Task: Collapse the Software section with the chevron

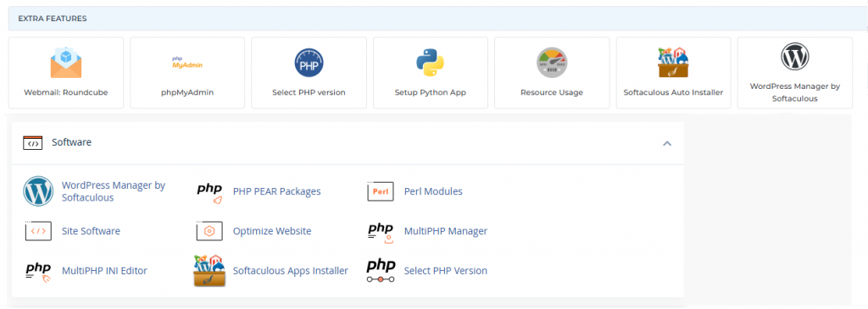Action: pyautogui.click(x=667, y=143)
